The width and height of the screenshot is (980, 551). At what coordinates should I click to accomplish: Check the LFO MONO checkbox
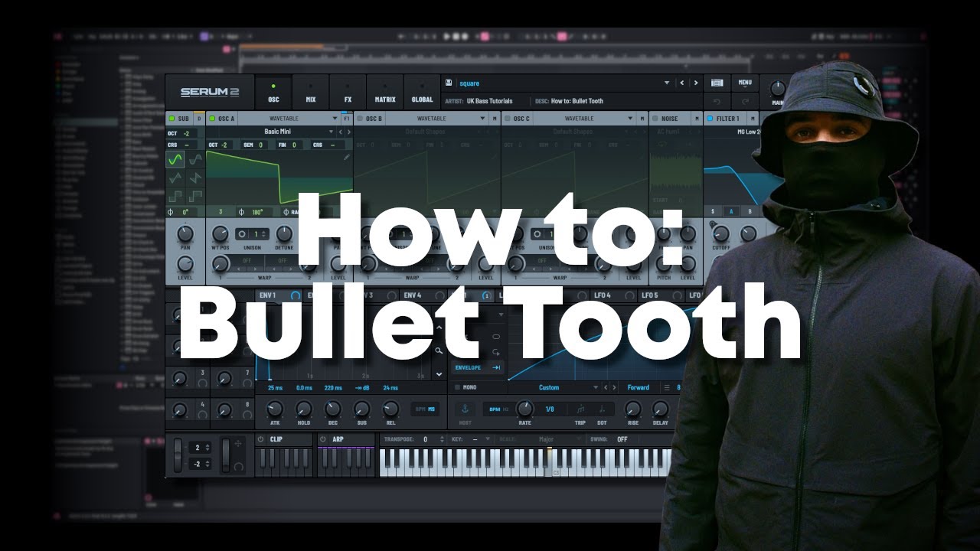(x=457, y=388)
